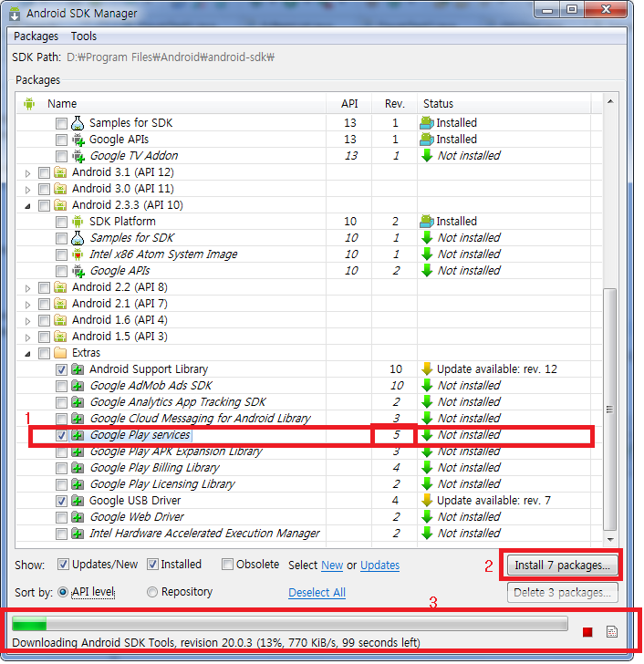Click the download progress bar
This screenshot has width=644, height=664.
coord(290,624)
